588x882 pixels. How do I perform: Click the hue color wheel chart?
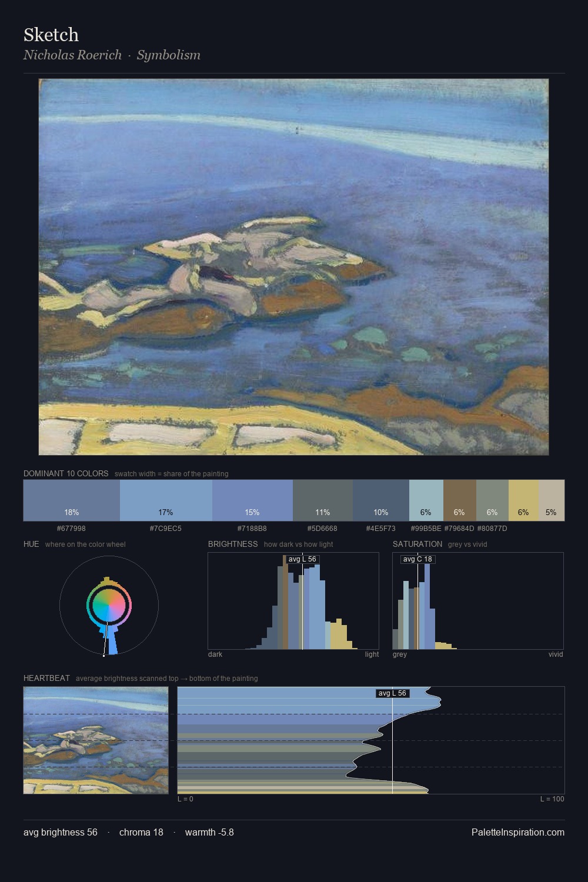[109, 606]
